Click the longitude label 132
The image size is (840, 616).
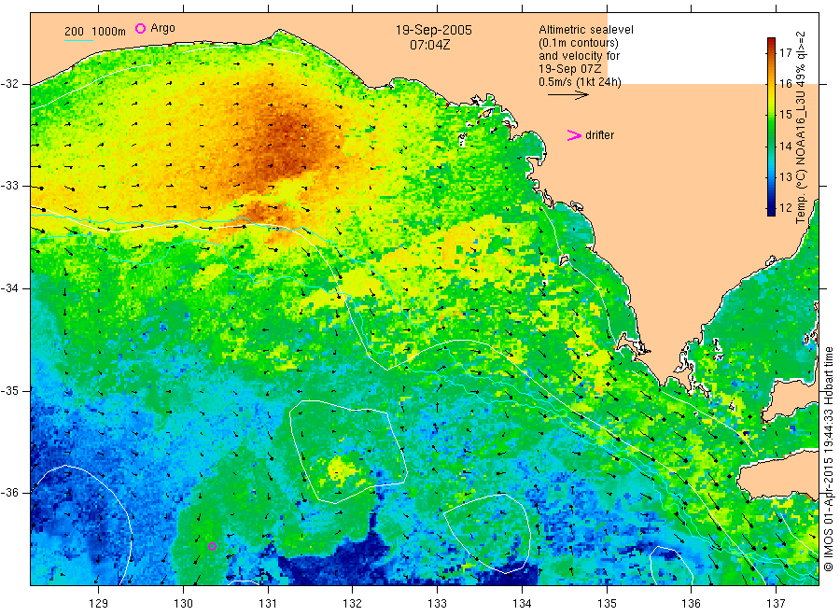(353, 604)
